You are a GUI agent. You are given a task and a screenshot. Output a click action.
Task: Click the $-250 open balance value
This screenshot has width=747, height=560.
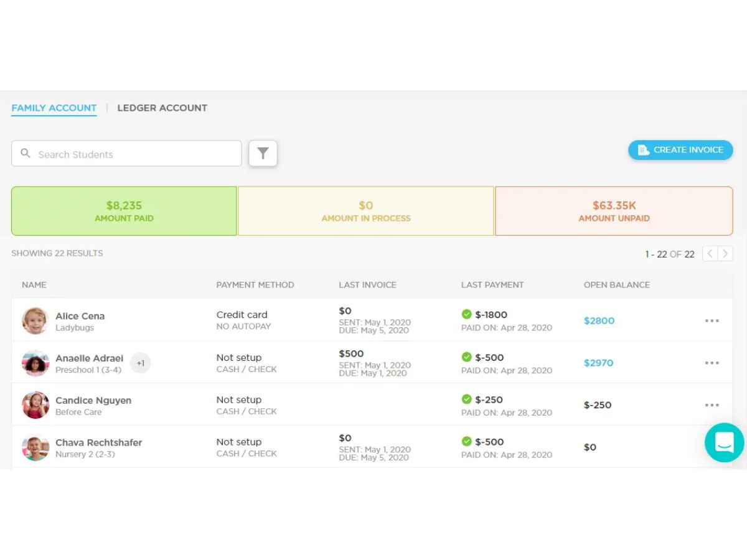pos(598,405)
